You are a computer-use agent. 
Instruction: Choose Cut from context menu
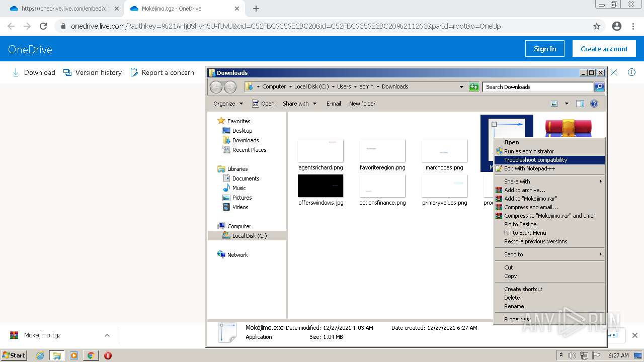point(549,267)
